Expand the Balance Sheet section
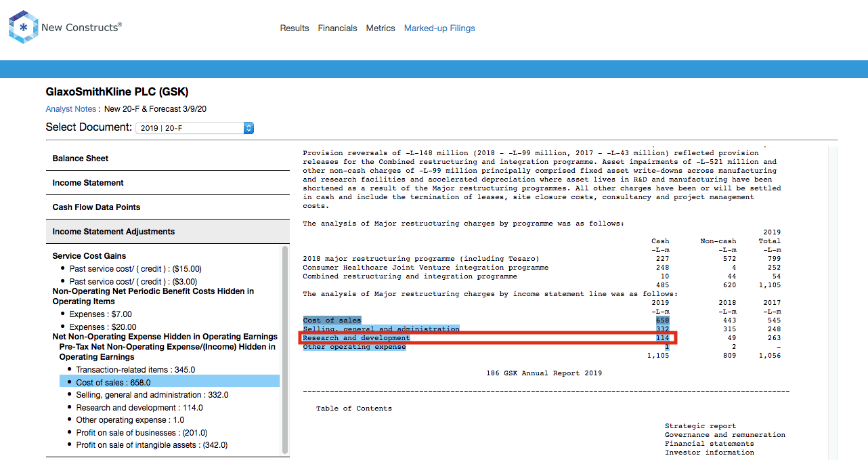 coord(168,159)
